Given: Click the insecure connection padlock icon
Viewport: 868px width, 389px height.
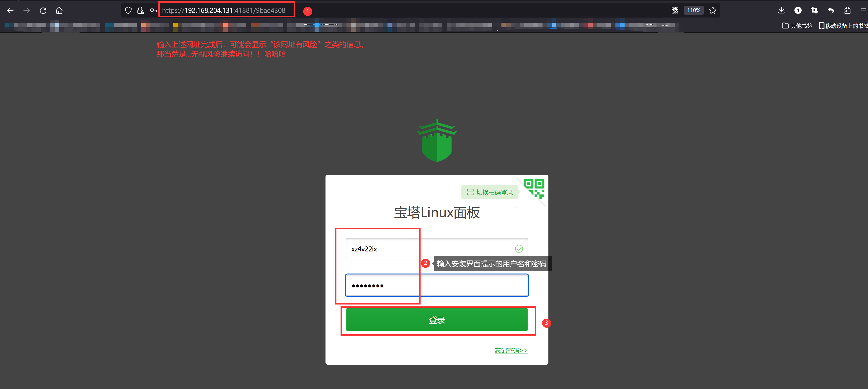Looking at the screenshot, I should 140,10.
